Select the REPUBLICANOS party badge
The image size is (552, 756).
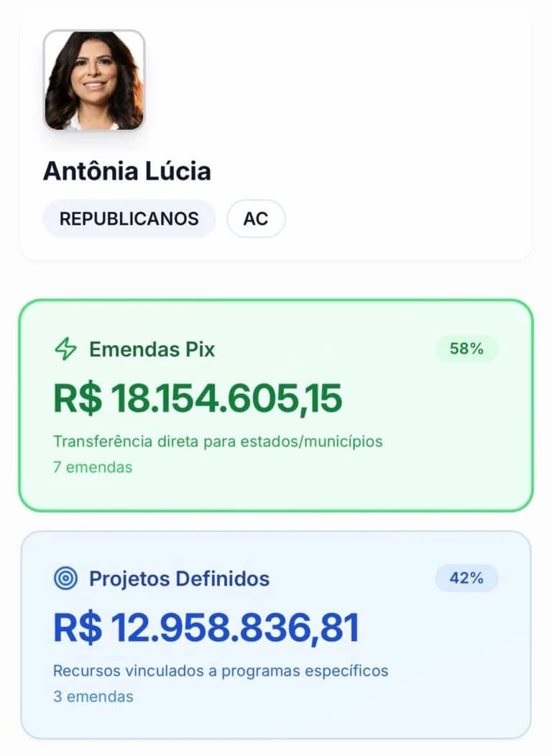click(x=129, y=218)
